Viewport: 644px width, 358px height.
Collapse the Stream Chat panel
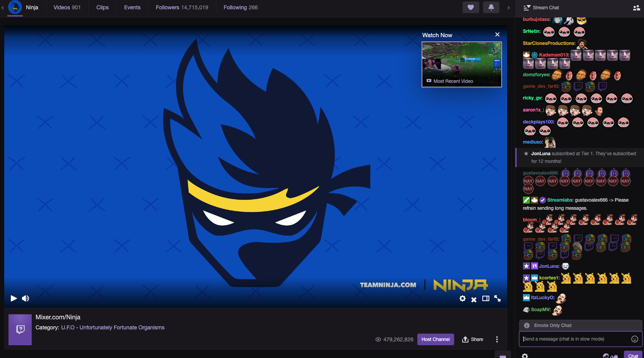526,8
